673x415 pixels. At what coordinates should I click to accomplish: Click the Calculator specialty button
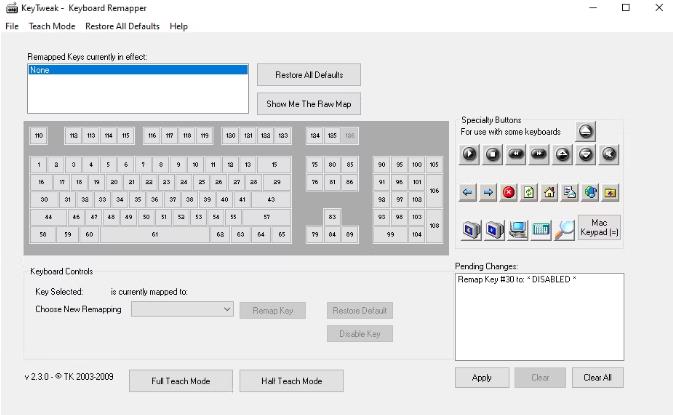coord(541,230)
